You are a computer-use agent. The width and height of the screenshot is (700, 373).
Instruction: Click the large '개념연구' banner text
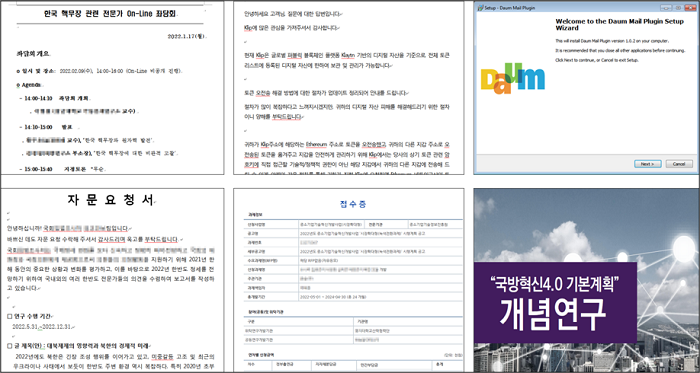tap(553, 314)
